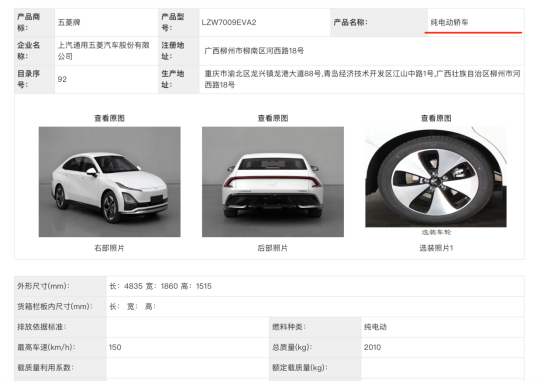Select the optional wheel rim thumbnail
This screenshot has height=382, width=554.
(x=436, y=177)
